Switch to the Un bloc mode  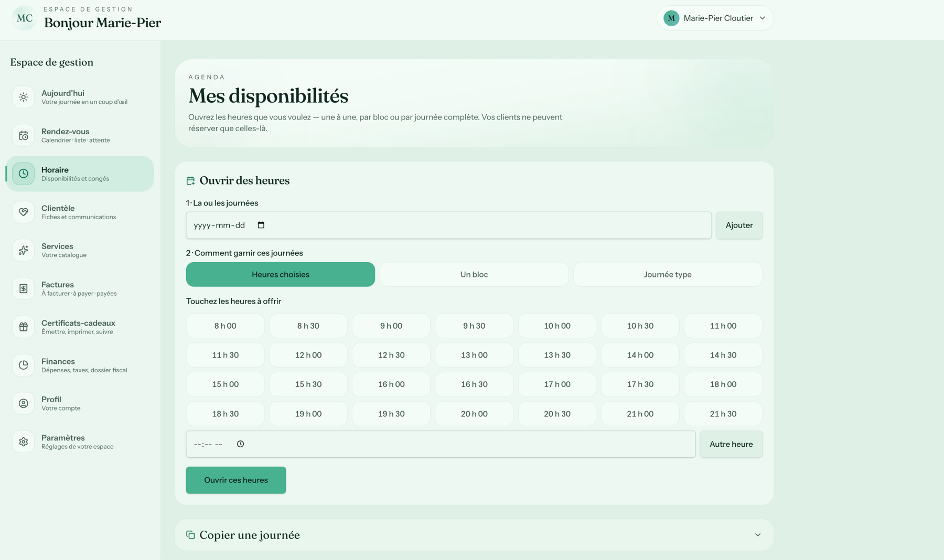click(x=474, y=274)
